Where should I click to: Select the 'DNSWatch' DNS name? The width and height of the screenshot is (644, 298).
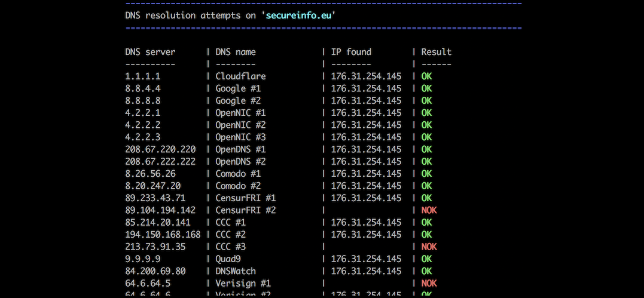(x=236, y=271)
